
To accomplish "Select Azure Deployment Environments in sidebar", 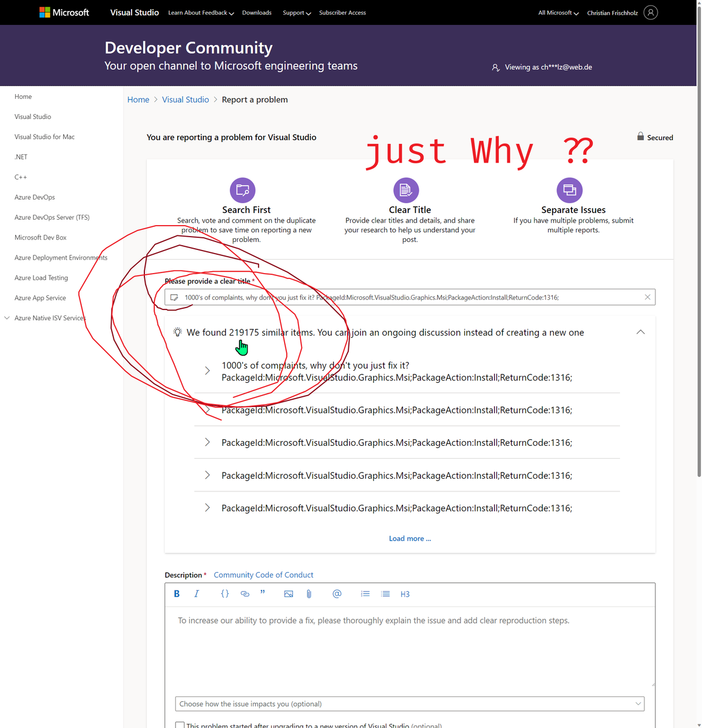I will 61,257.
